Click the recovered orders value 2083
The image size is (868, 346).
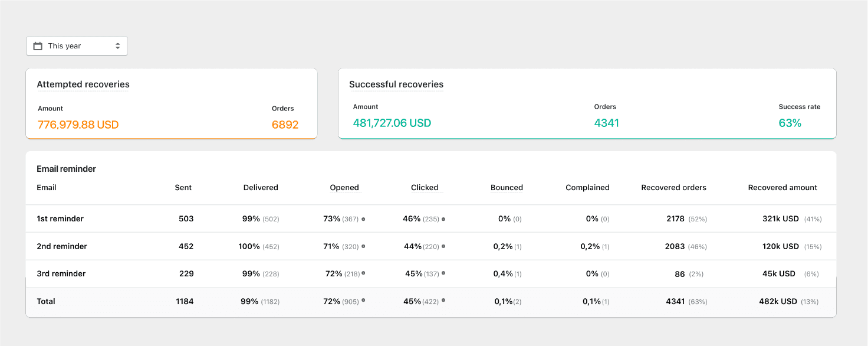tap(675, 246)
